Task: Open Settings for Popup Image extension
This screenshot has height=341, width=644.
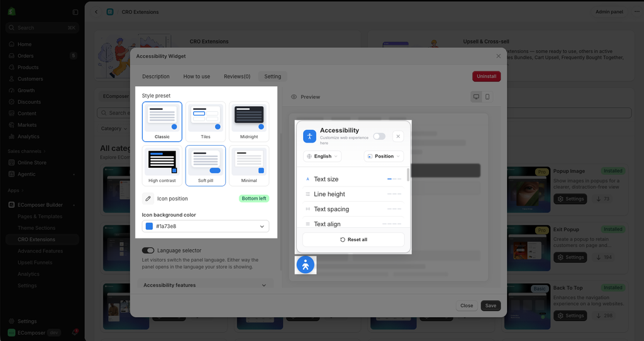Action: tap(570, 199)
